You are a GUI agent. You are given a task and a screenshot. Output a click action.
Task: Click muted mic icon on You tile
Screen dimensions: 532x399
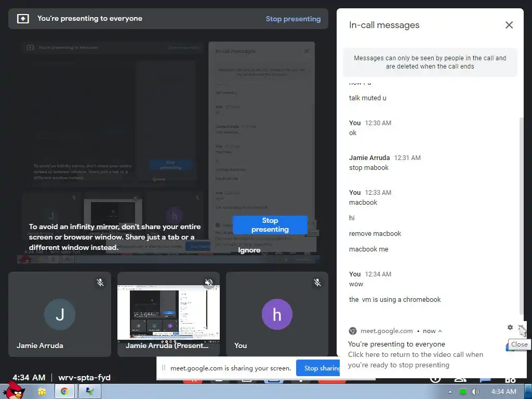tap(317, 282)
